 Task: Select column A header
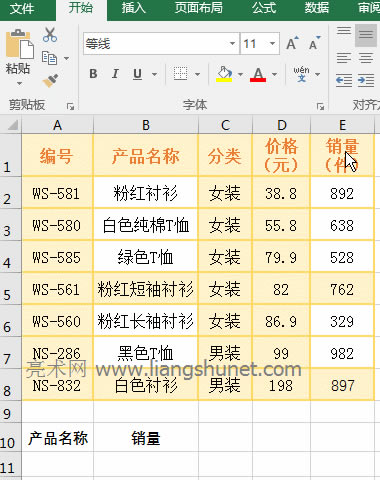[x=57, y=125]
